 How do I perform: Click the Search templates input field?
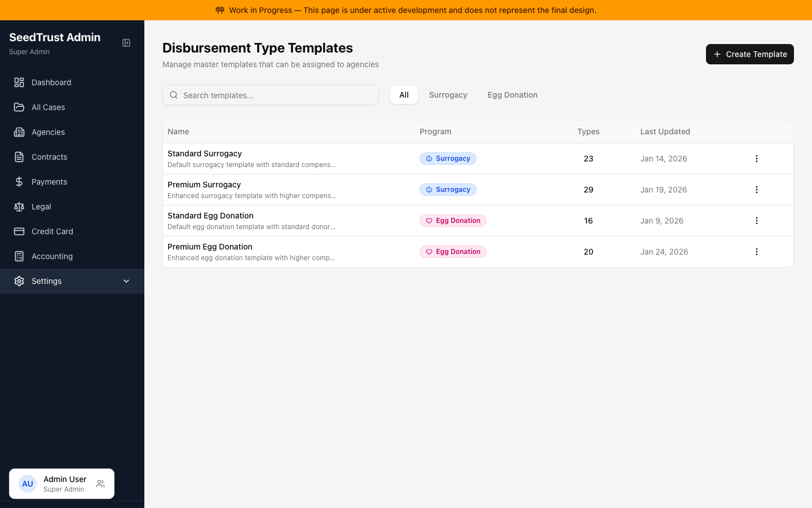coord(271,95)
